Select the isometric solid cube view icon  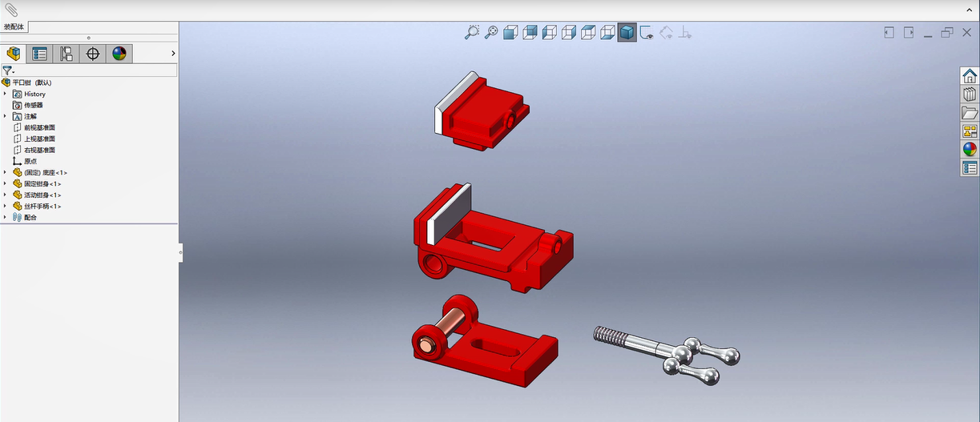point(627,33)
